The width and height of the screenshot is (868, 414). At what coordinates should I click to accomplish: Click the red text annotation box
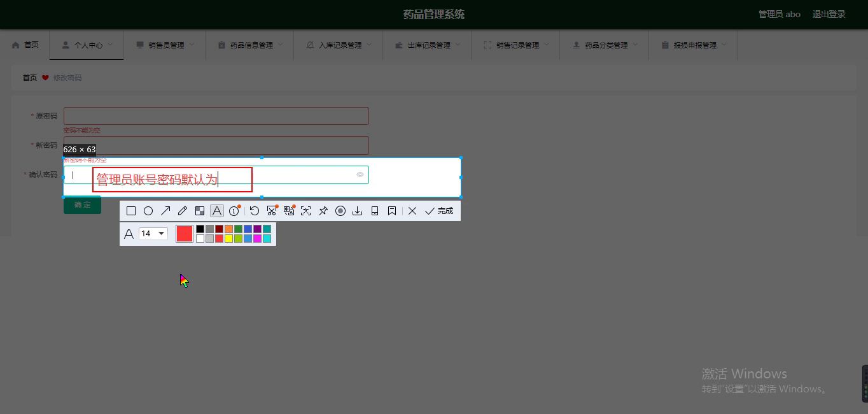[172, 180]
